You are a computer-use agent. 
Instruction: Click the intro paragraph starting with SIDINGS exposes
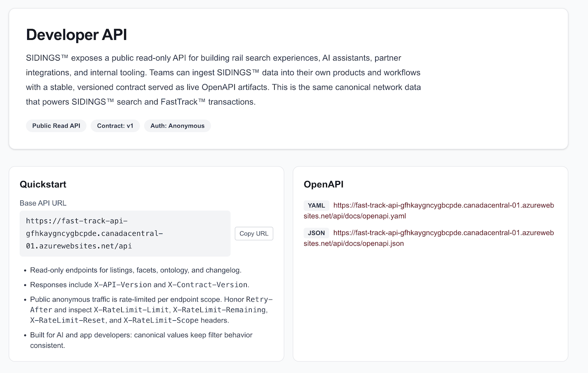pos(223,80)
